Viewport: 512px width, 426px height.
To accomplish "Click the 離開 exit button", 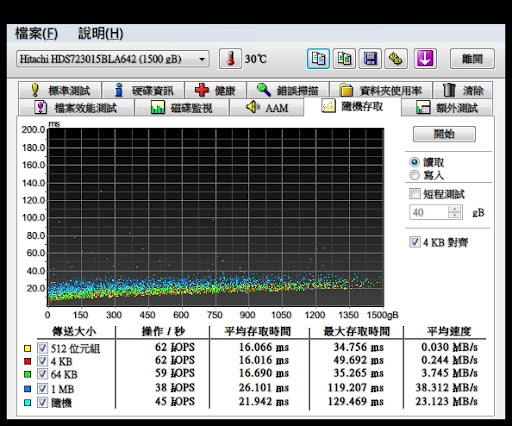I will click(x=472, y=59).
